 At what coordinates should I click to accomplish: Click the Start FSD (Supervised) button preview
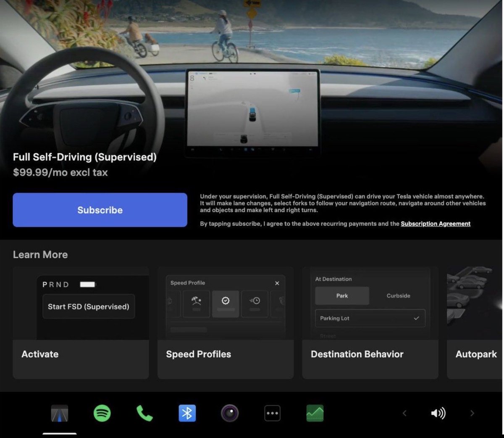pyautogui.click(x=89, y=306)
